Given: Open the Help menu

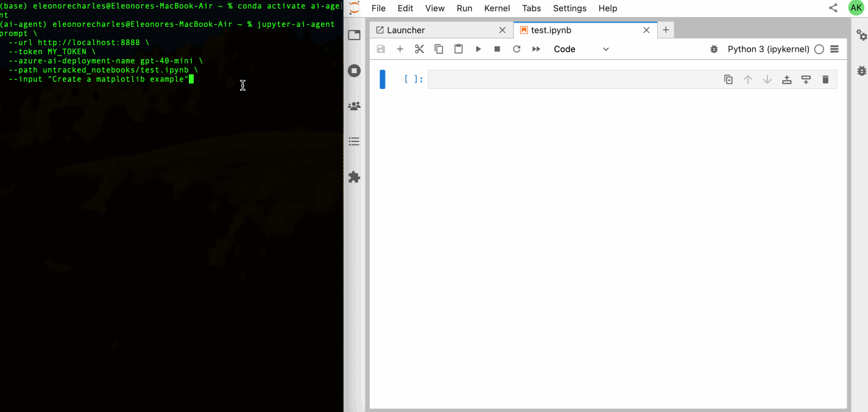Looking at the screenshot, I should (608, 9).
